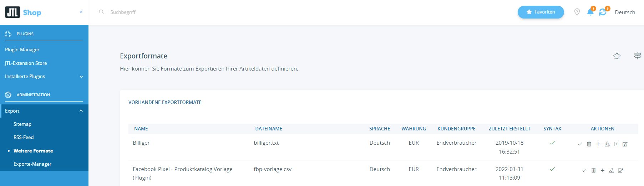Screen dimensions: 644x186
Task: Open the help question-mark icon
Action: (x=577, y=12)
